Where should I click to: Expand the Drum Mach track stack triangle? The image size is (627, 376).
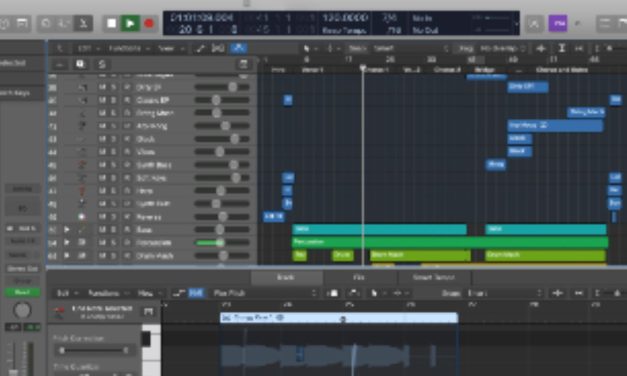point(67,255)
